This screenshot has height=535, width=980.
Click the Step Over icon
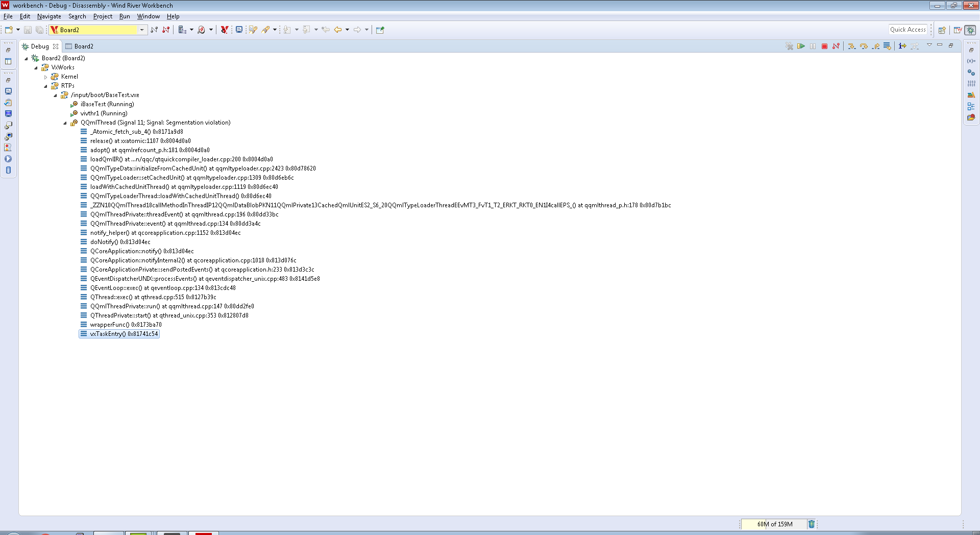coord(864,46)
